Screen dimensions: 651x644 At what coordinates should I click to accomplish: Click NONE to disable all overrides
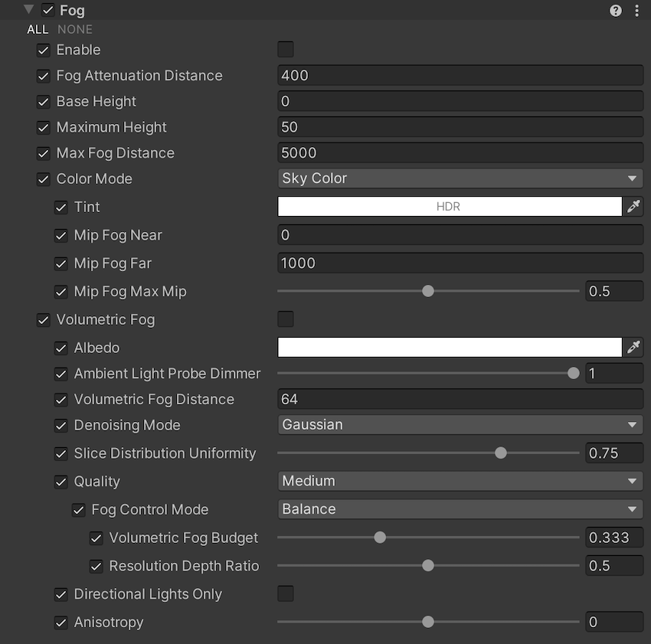pos(75,30)
